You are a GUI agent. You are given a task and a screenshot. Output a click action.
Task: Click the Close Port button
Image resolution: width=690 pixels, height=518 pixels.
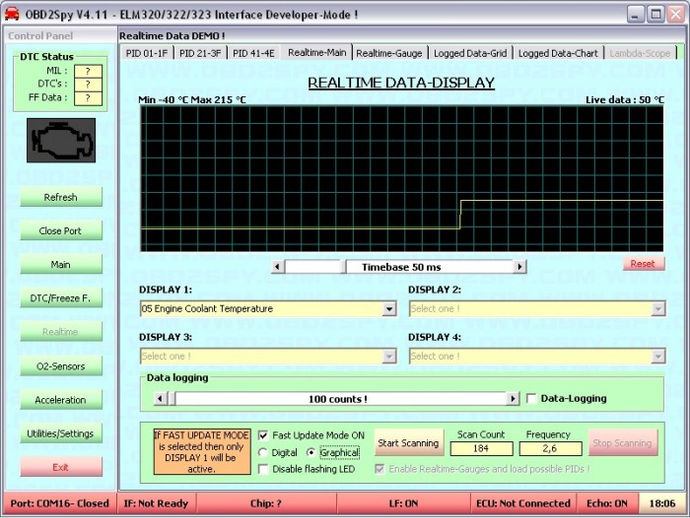(61, 231)
